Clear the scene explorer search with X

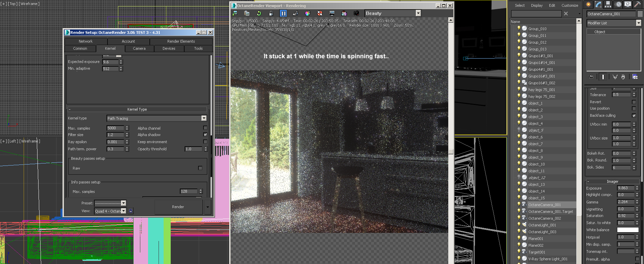(566, 14)
